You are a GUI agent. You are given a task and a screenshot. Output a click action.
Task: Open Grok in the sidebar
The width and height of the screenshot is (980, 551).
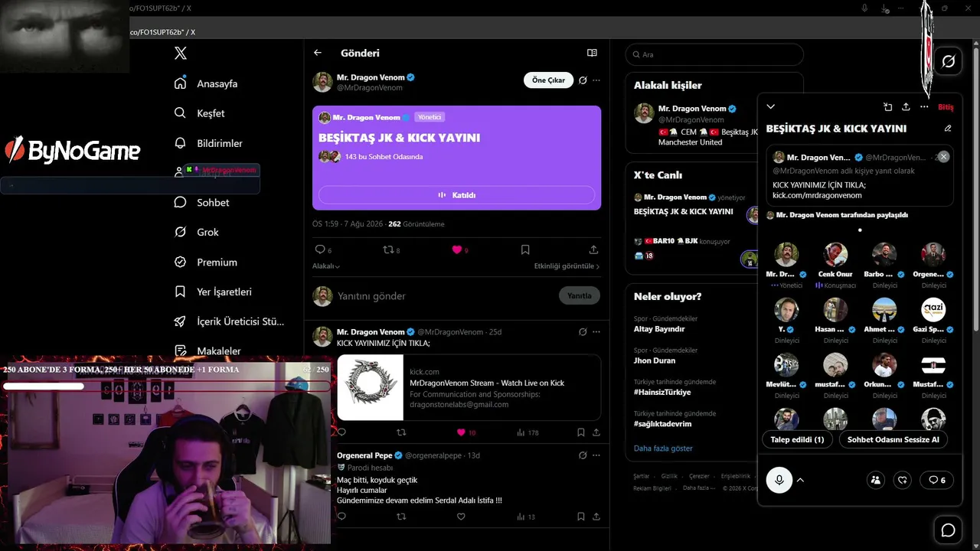click(197, 232)
